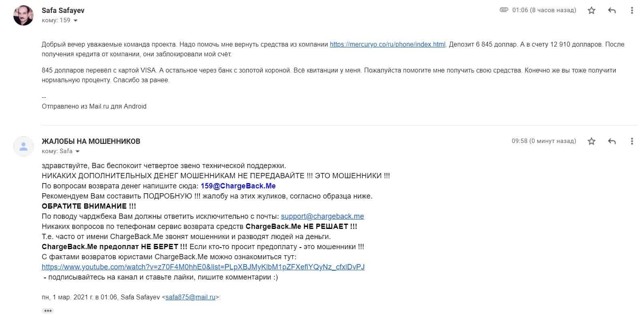Show trimmed quoted content ellipsis

tap(48, 311)
